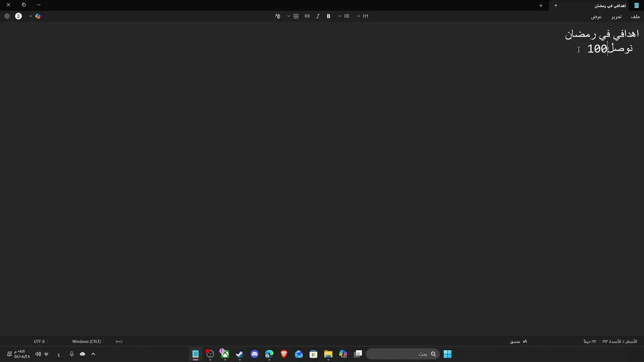This screenshot has width=644, height=362.
Task: Open the account profile avatar
Action: (19, 16)
